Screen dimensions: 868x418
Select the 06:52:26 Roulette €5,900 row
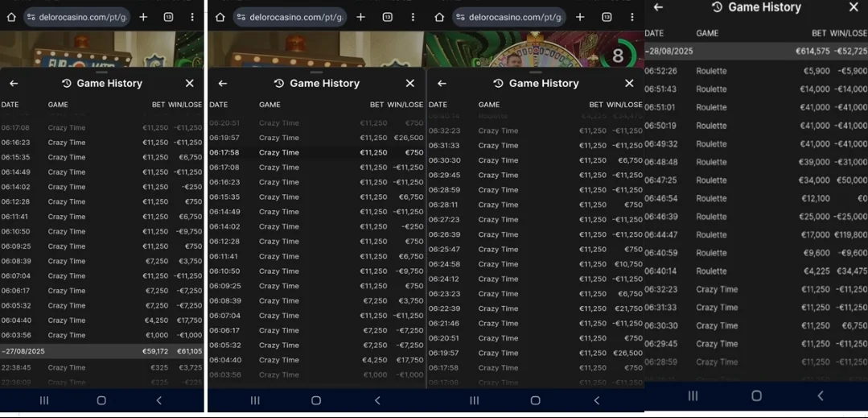pyautogui.click(x=756, y=71)
